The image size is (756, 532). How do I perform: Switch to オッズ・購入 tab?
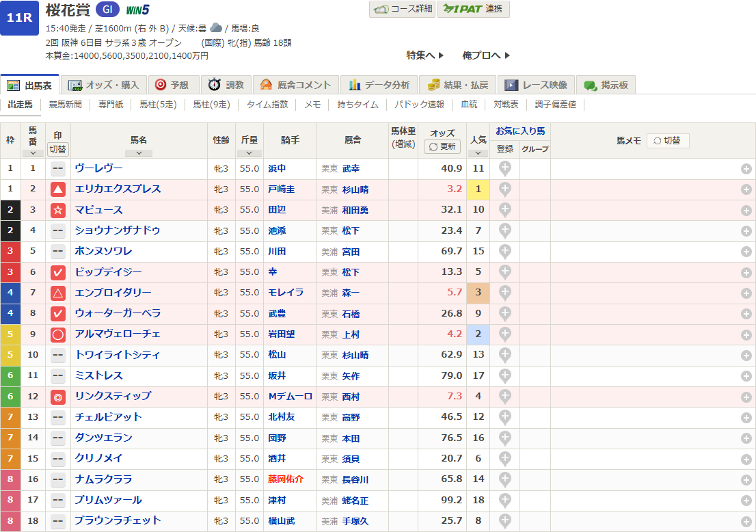click(104, 85)
